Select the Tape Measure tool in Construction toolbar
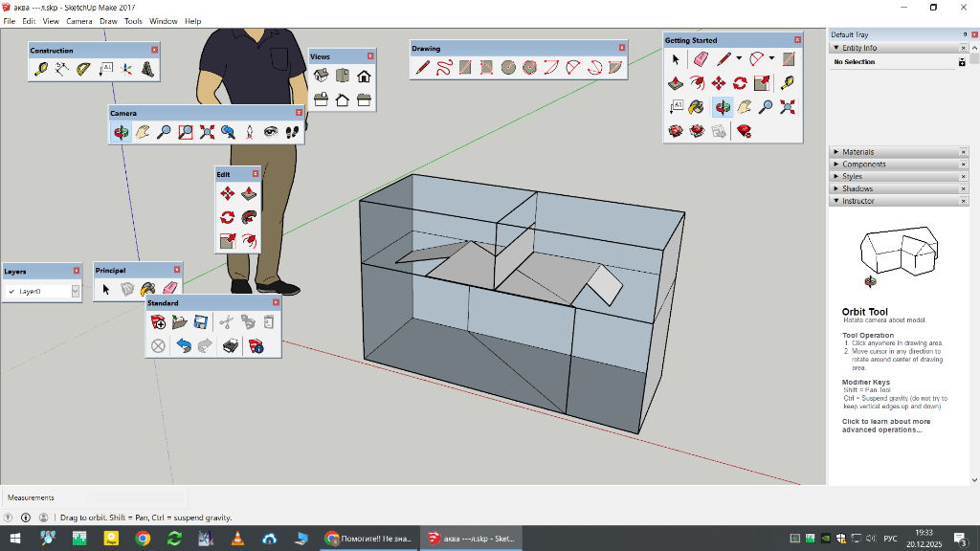 (41, 69)
